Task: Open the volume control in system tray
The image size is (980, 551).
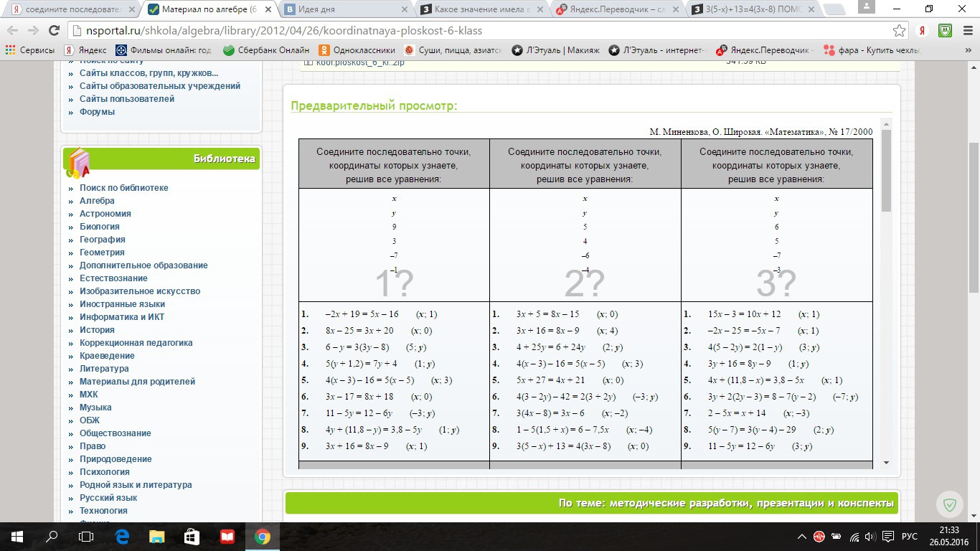Action: click(x=870, y=537)
